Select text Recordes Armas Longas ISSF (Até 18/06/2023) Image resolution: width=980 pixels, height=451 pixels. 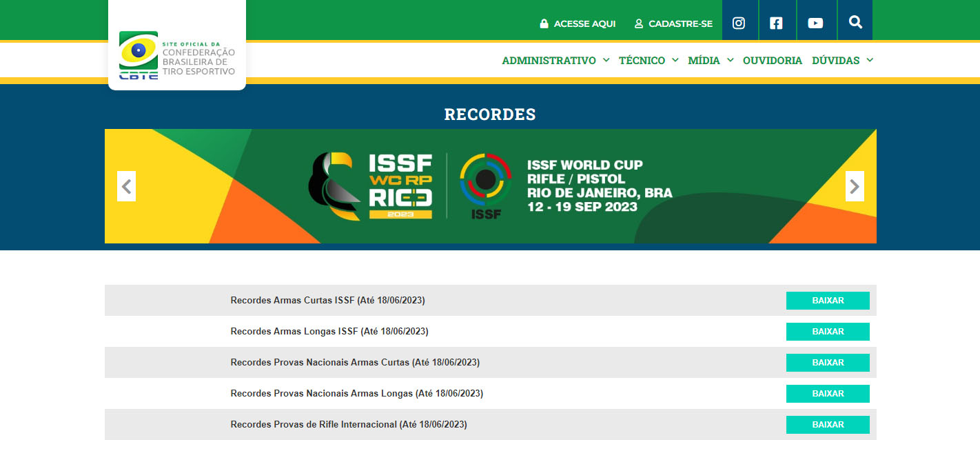329,332
